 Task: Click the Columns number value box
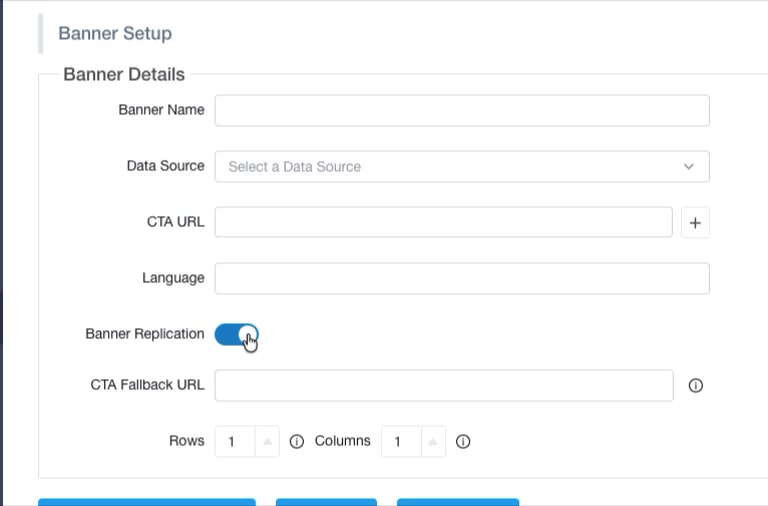401,441
